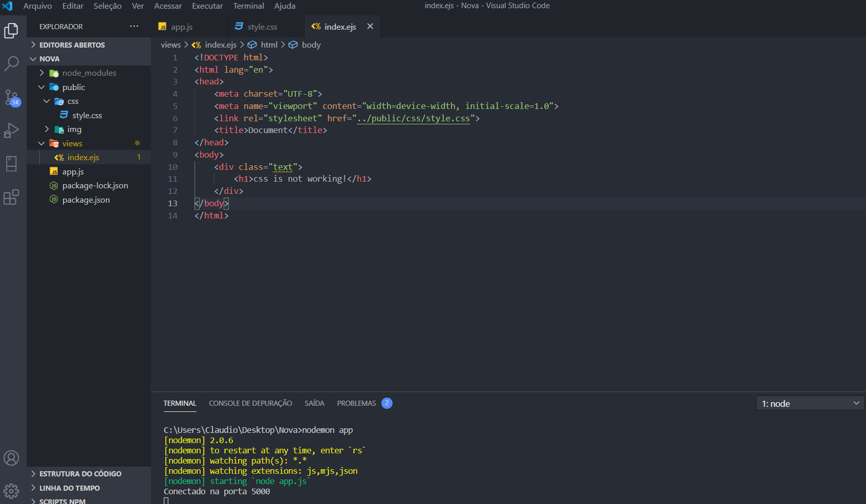
Task: Click the h1 text 'css is not working!'
Action: click(300, 179)
